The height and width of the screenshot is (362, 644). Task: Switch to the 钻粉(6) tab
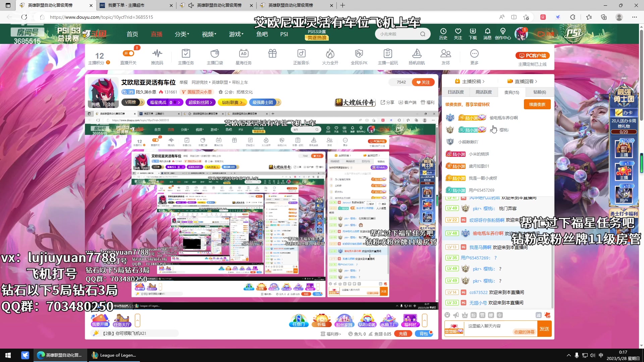tap(540, 92)
